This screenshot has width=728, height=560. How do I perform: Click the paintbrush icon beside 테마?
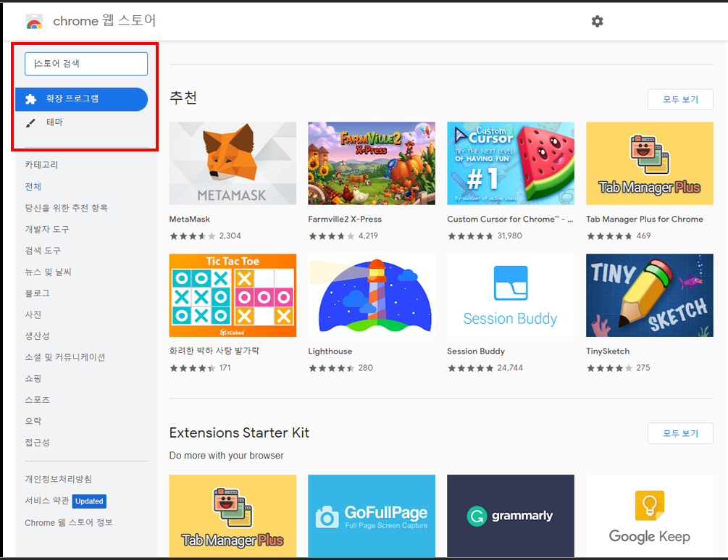point(30,123)
